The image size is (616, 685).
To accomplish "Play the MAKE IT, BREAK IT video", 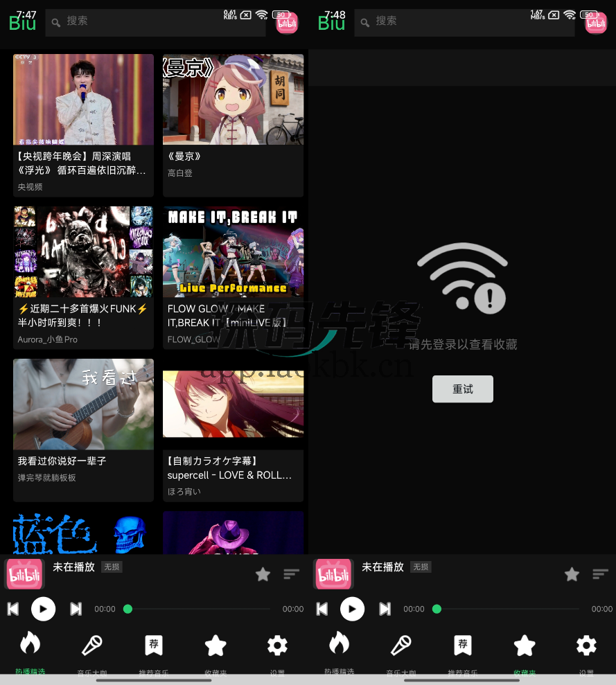I will click(233, 252).
